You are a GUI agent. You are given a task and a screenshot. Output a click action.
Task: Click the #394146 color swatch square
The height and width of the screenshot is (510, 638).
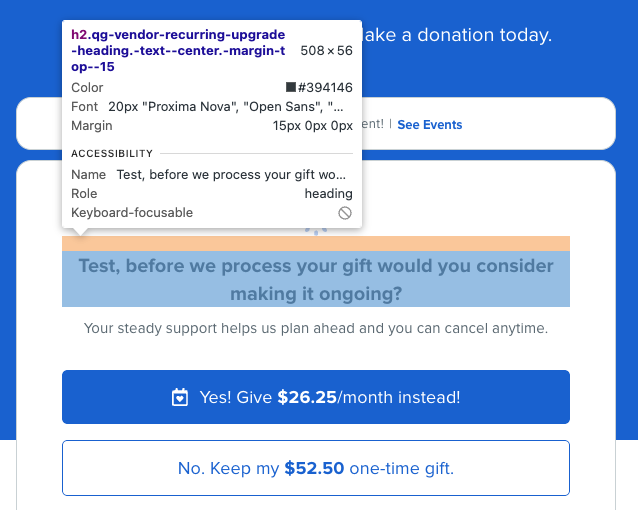(291, 87)
